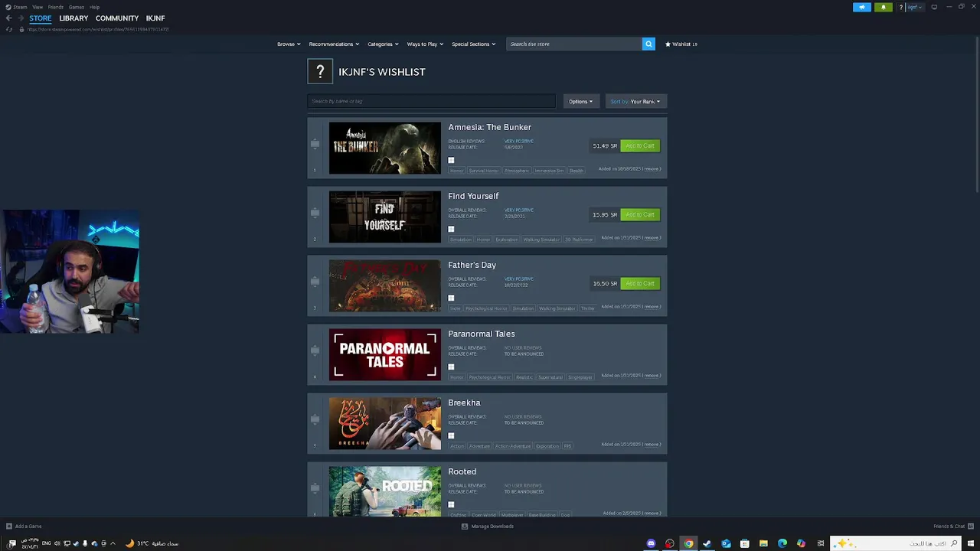Open Big Picture mode monitor icon

[x=934, y=7]
